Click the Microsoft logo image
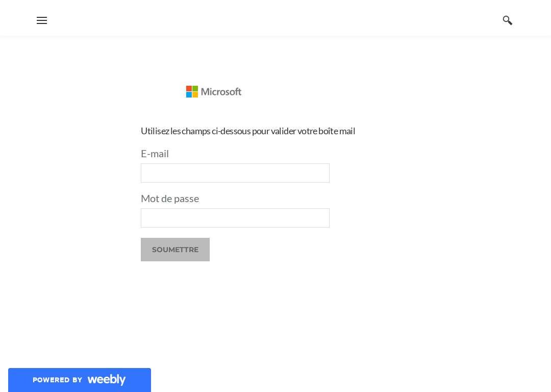Viewport: 551px width, 392px height. pos(214,92)
